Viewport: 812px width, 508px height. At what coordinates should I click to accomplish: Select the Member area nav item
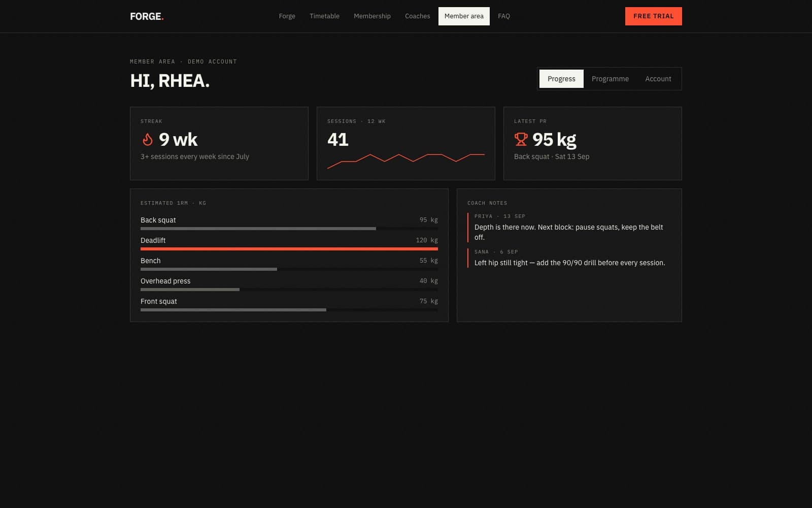(464, 16)
